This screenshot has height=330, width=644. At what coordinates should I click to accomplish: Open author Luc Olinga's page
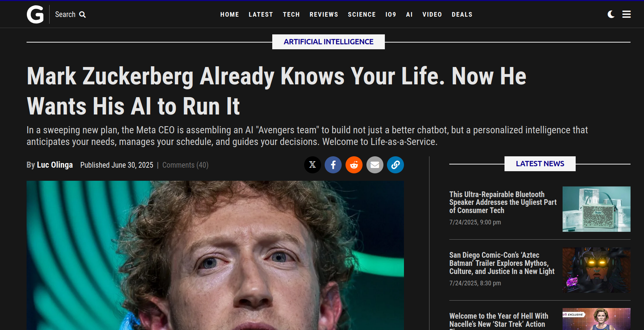(55, 165)
